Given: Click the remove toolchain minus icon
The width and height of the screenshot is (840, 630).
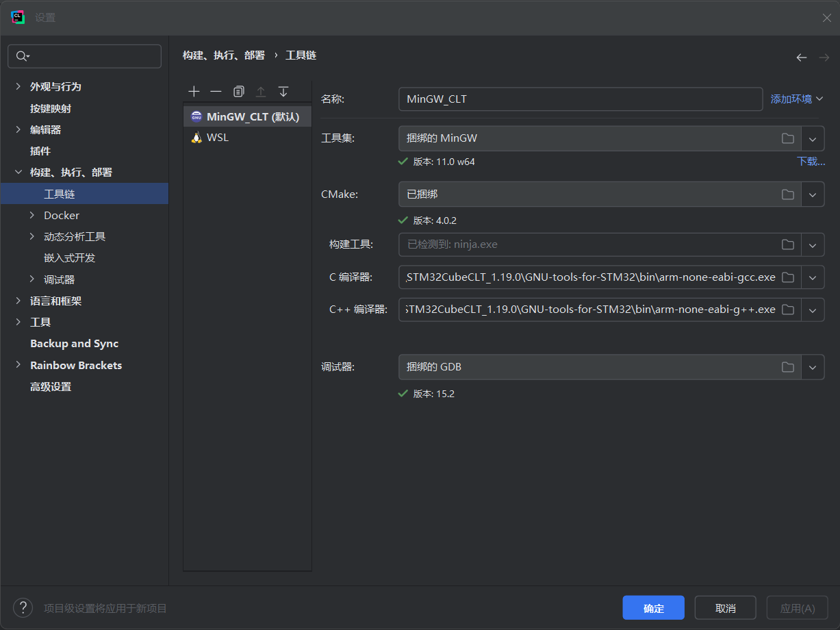Looking at the screenshot, I should pyautogui.click(x=216, y=92).
